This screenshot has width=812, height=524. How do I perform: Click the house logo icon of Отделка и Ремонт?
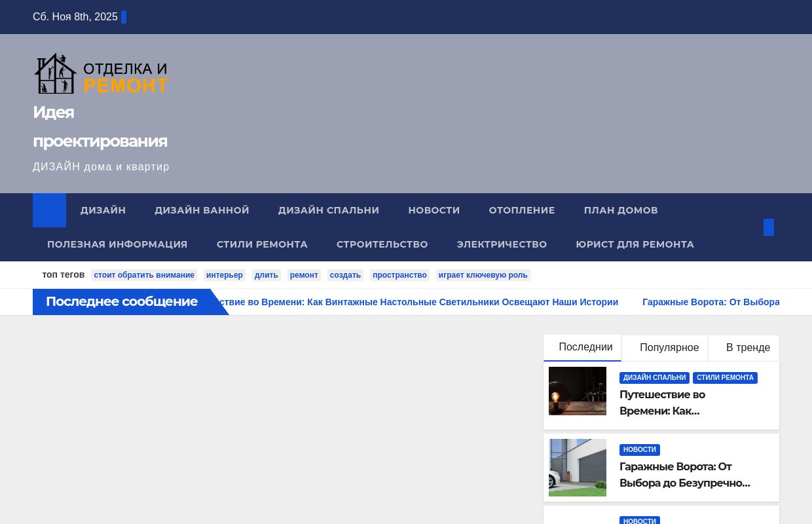coord(56,73)
